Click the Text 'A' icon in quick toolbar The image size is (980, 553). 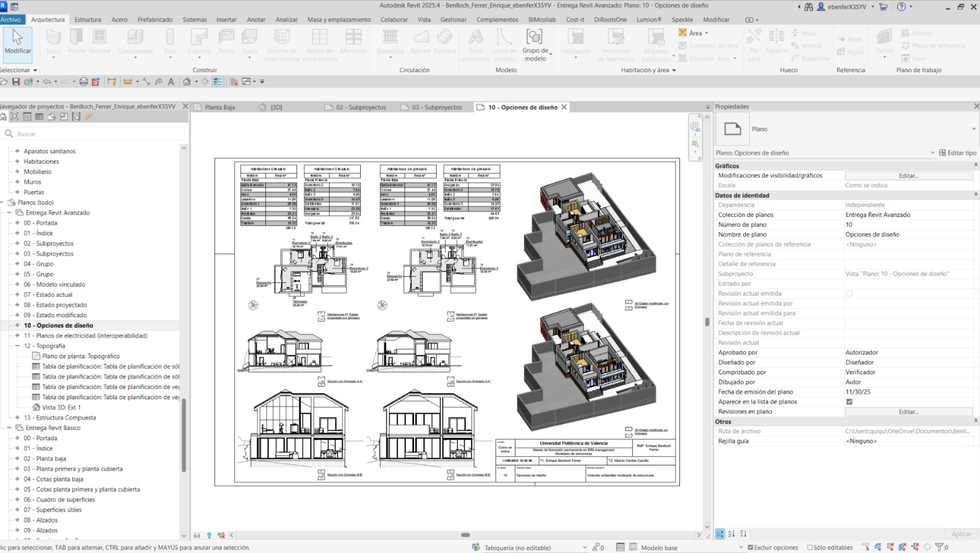[171, 81]
